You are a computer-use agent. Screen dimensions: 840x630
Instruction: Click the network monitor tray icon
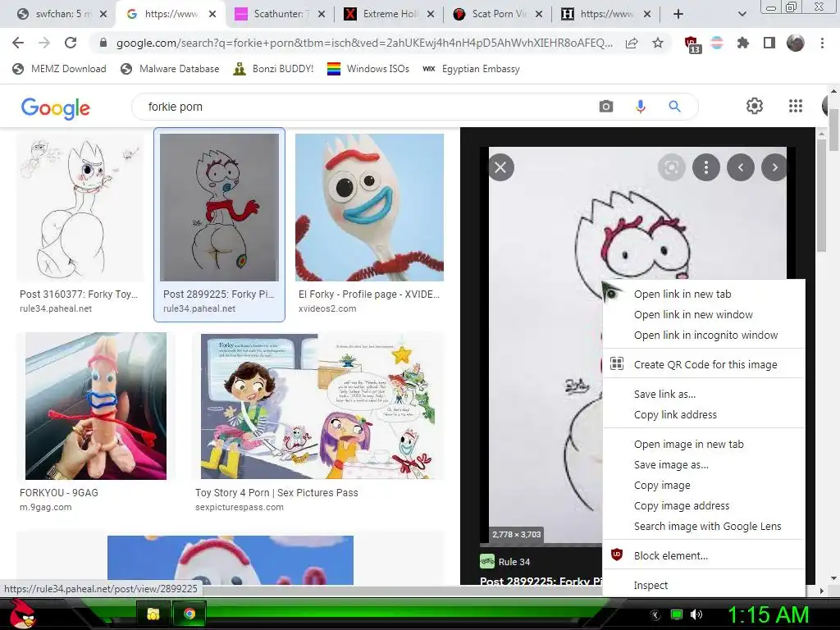[677, 614]
